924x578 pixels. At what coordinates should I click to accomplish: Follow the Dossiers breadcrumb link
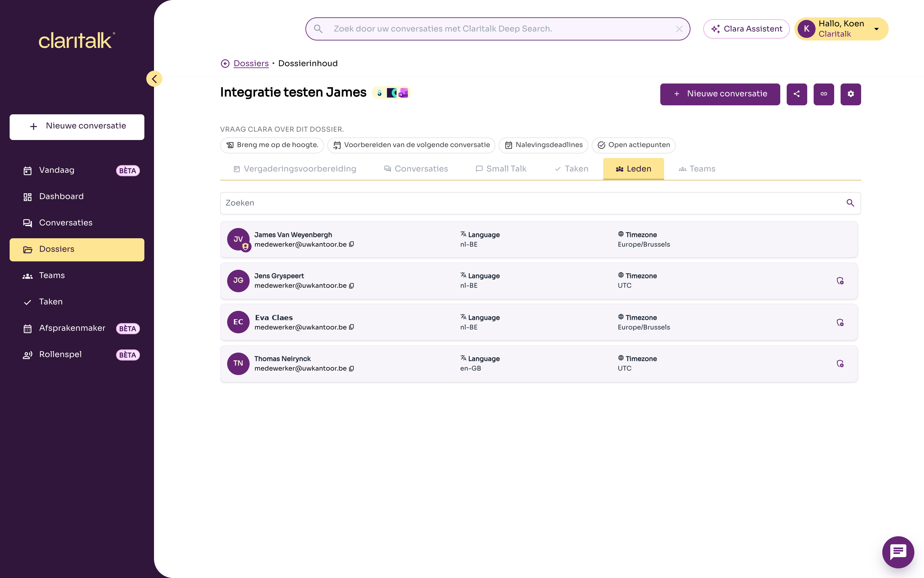pyautogui.click(x=251, y=64)
